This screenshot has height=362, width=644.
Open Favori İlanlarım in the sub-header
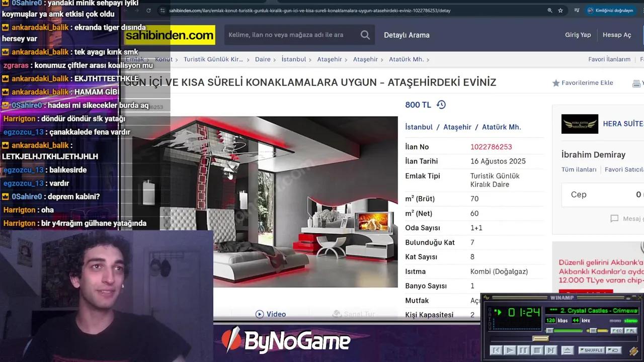(x=609, y=59)
